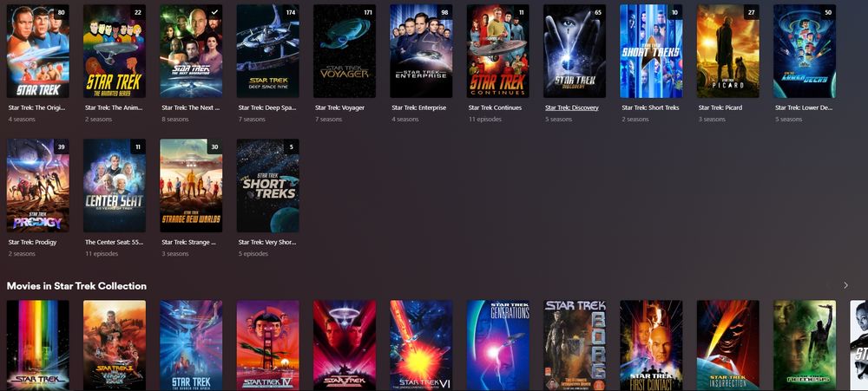The height and width of the screenshot is (391, 868).
Task: Click the Star Trek: Voyager title link
Action: (340, 108)
